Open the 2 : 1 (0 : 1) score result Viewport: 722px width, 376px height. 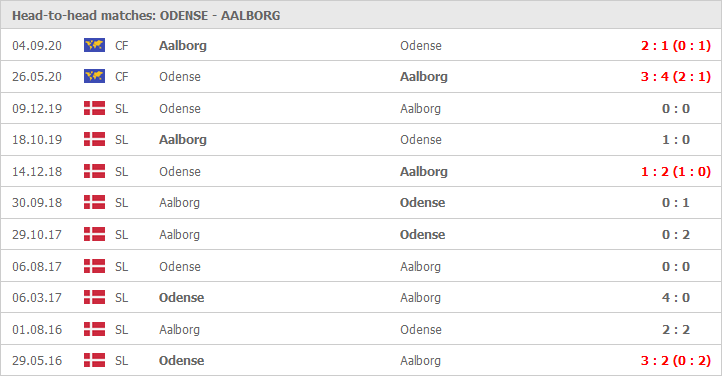(675, 46)
